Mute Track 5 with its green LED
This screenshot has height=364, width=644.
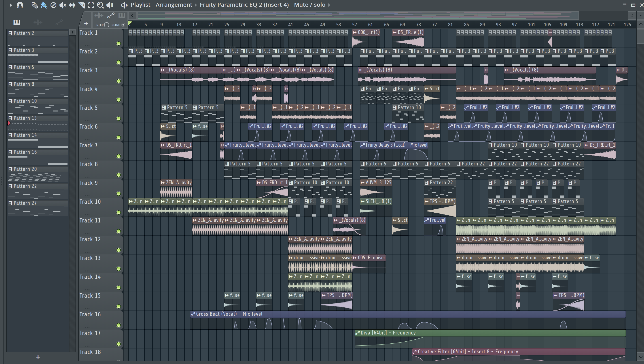[119, 119]
